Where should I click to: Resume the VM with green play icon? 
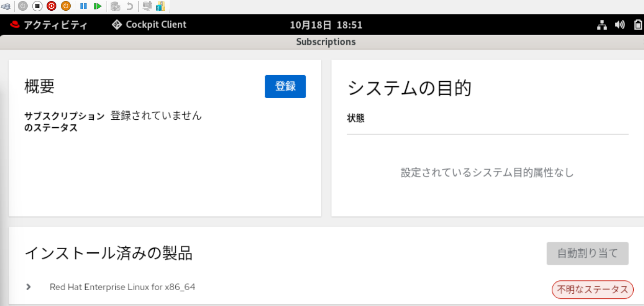(97, 7)
